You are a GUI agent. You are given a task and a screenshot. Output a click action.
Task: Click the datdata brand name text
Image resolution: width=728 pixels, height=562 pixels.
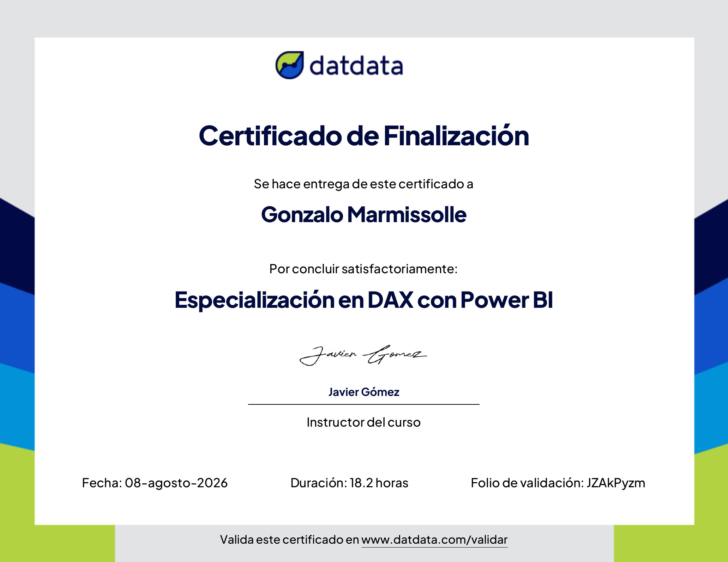tap(356, 66)
